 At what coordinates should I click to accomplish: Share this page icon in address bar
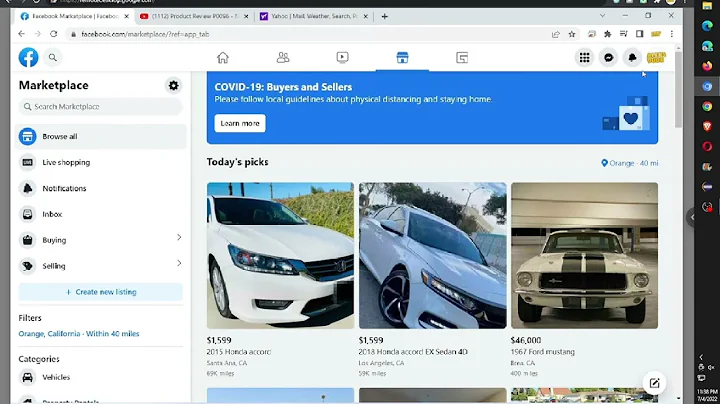pyautogui.click(x=556, y=34)
